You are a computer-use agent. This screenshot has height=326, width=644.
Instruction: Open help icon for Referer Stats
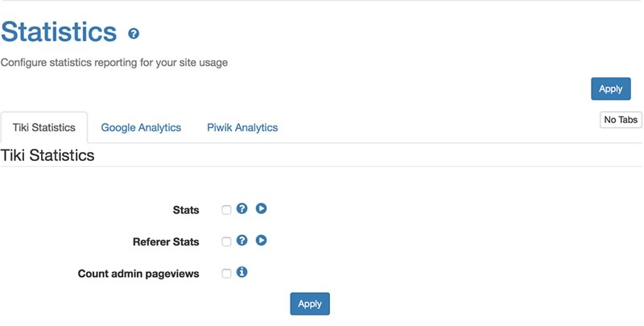tap(242, 240)
